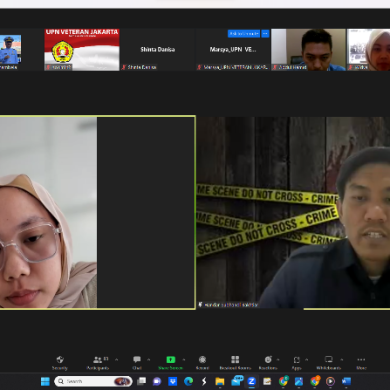Image resolution: width=390 pixels, height=390 pixels.
Task: Click the Zoom icon in the taskbar
Action: [252, 381]
